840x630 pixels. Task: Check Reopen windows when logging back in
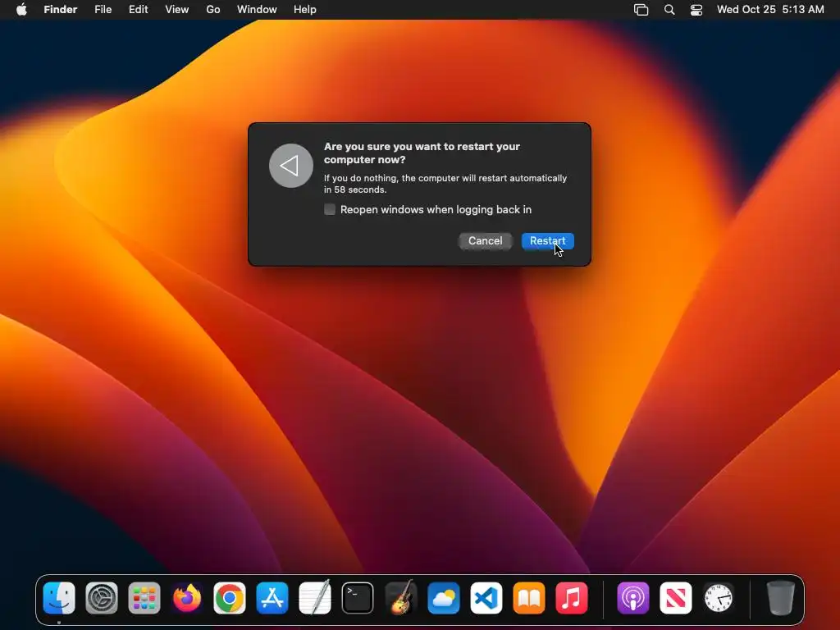pos(330,209)
